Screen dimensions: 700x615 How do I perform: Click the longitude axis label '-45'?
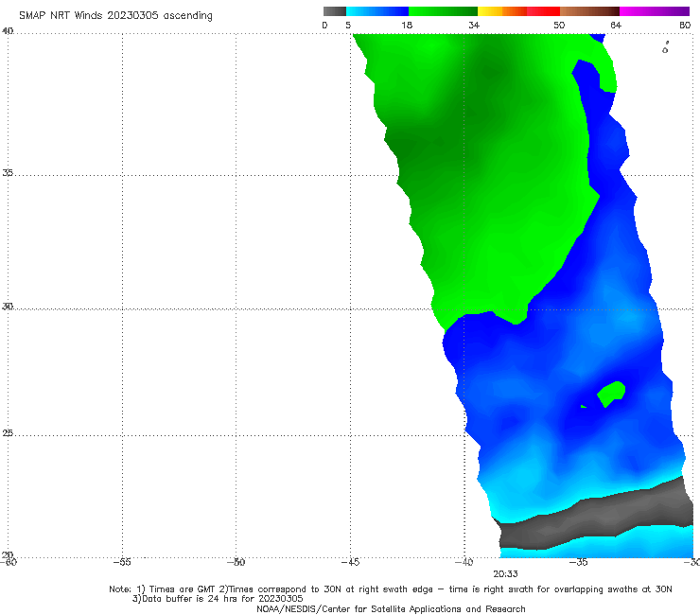click(350, 562)
